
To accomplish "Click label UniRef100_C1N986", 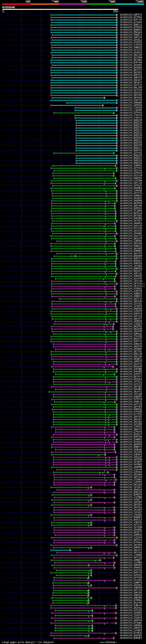I will tap(131, 555).
